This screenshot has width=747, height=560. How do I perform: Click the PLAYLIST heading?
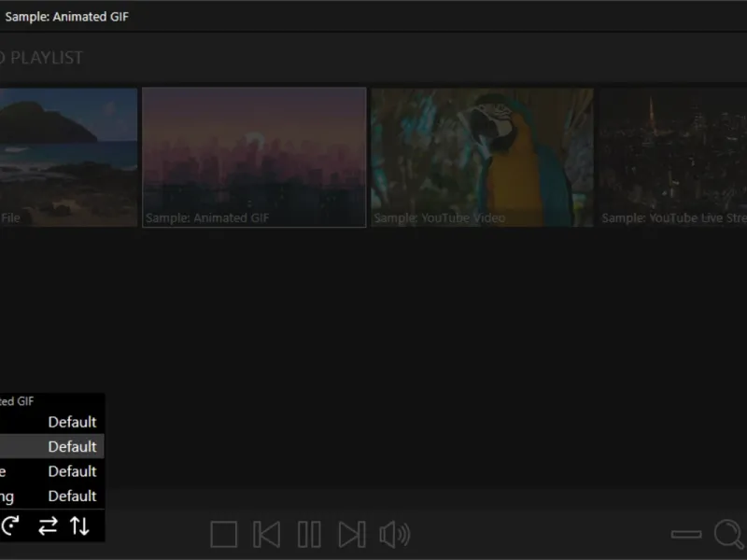[x=47, y=58]
